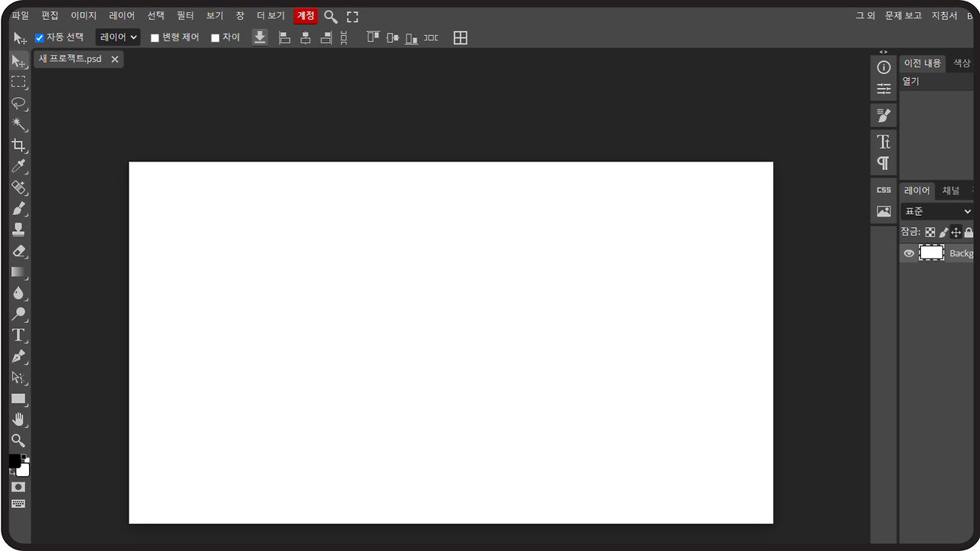This screenshot has height=551, width=980.
Task: Choose the Eraser tool
Action: click(x=19, y=251)
